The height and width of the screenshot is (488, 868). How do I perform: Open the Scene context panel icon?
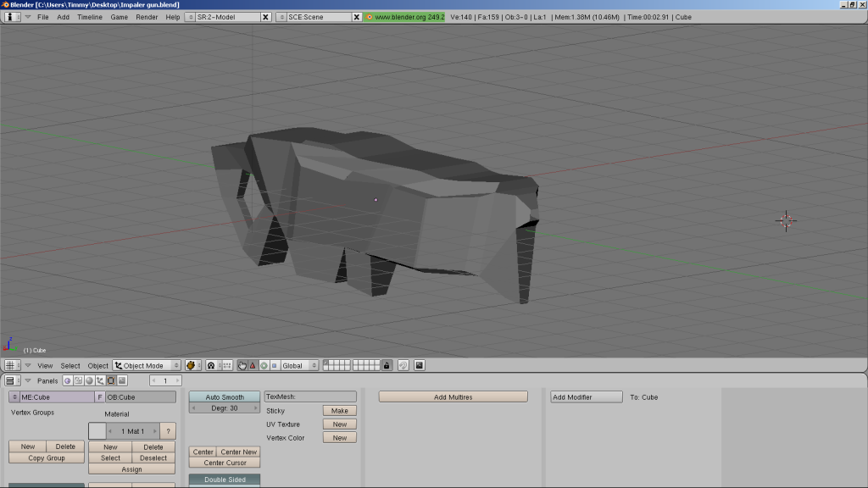[x=122, y=380]
